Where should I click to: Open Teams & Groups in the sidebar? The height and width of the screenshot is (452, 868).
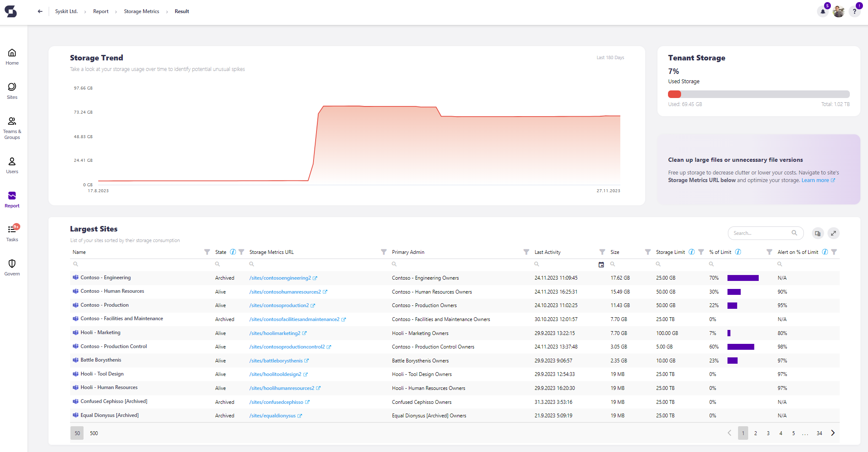[x=12, y=128]
